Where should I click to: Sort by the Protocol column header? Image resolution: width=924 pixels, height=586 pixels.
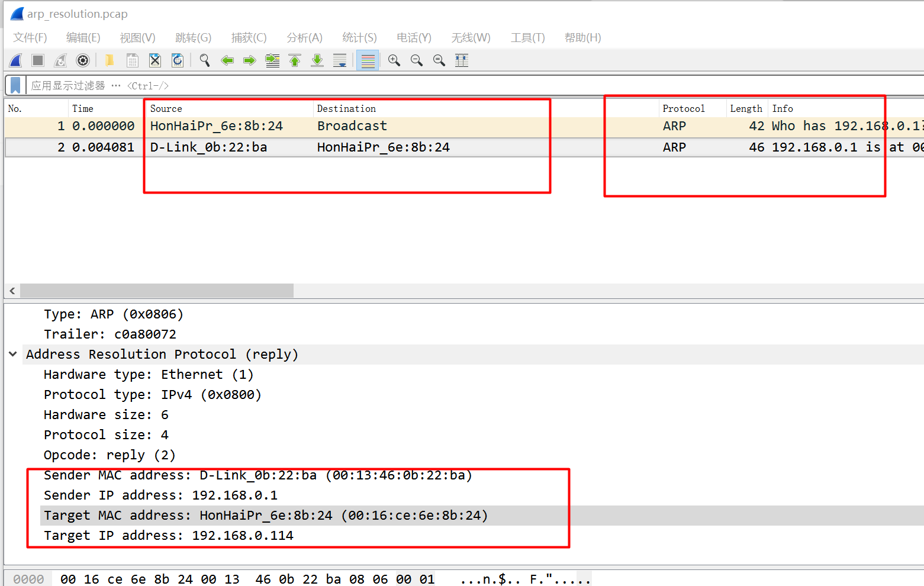pyautogui.click(x=693, y=108)
